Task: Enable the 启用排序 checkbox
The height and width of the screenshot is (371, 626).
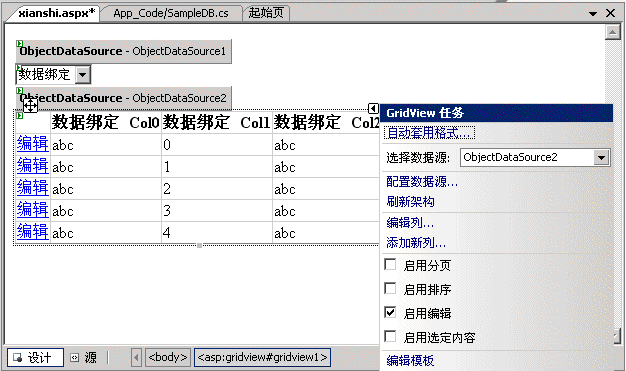Action: pyautogui.click(x=390, y=288)
